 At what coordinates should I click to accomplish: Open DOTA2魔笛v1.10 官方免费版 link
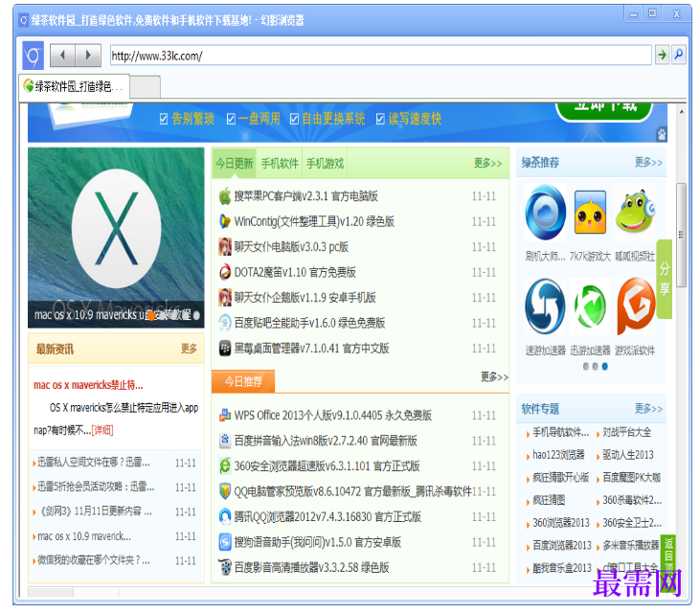click(x=295, y=272)
